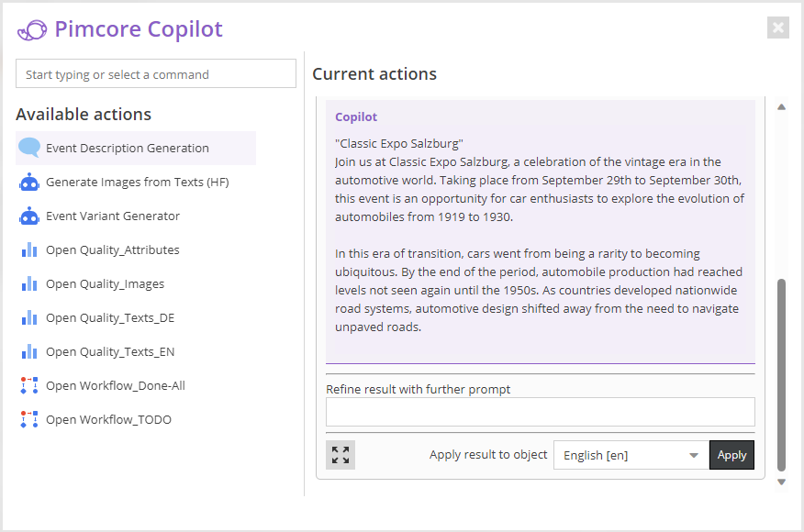Click the bar chart icon for Open Quality_Texts_DE
Screen dimensions: 804x532
[x=29, y=317]
